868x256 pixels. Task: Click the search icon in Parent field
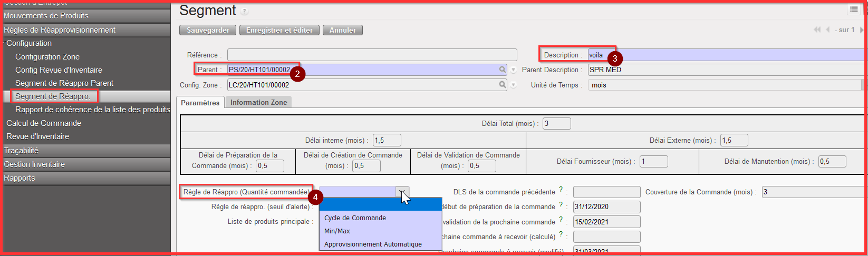point(503,70)
